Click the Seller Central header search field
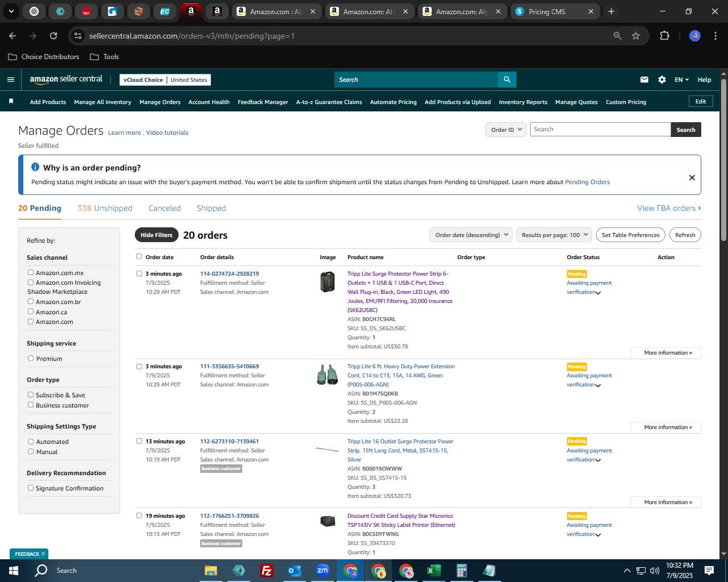Viewport: 728px width, 582px height. pos(416,80)
